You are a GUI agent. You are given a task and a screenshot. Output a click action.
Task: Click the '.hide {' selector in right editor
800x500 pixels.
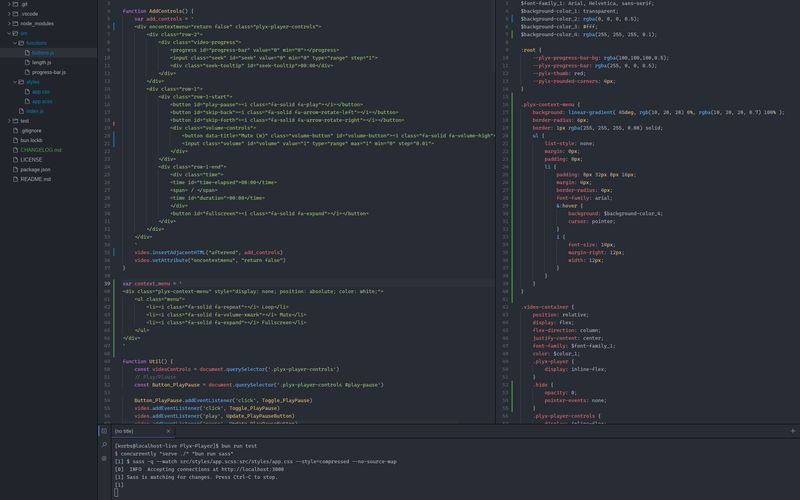(x=543, y=385)
